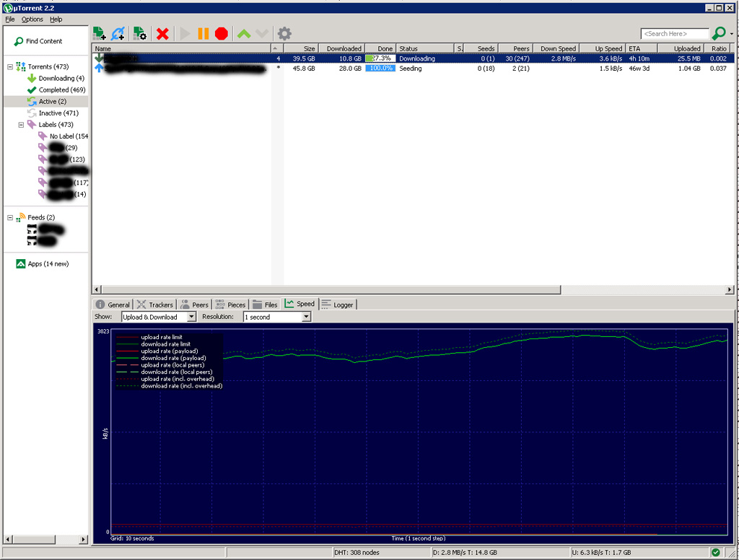739x560 pixels.
Task: Switch to the Trackers tab
Action: 156,305
